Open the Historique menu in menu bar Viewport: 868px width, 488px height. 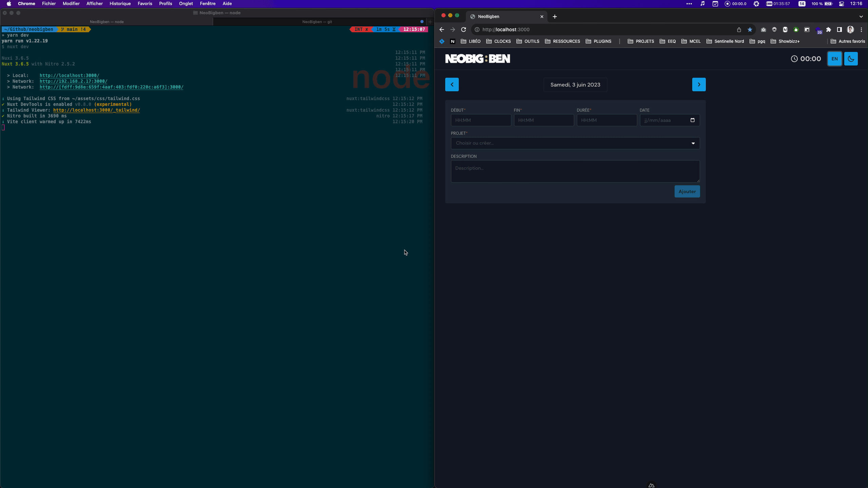pos(120,4)
